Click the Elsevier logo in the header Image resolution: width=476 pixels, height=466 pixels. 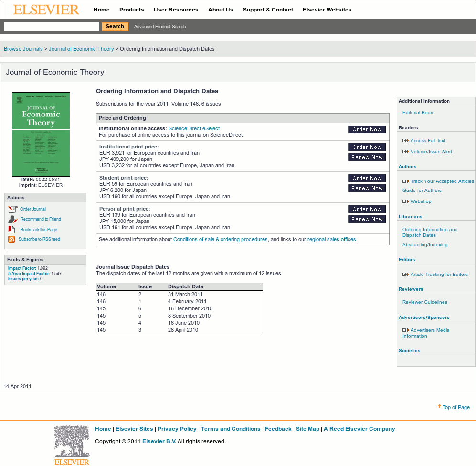[x=46, y=10]
